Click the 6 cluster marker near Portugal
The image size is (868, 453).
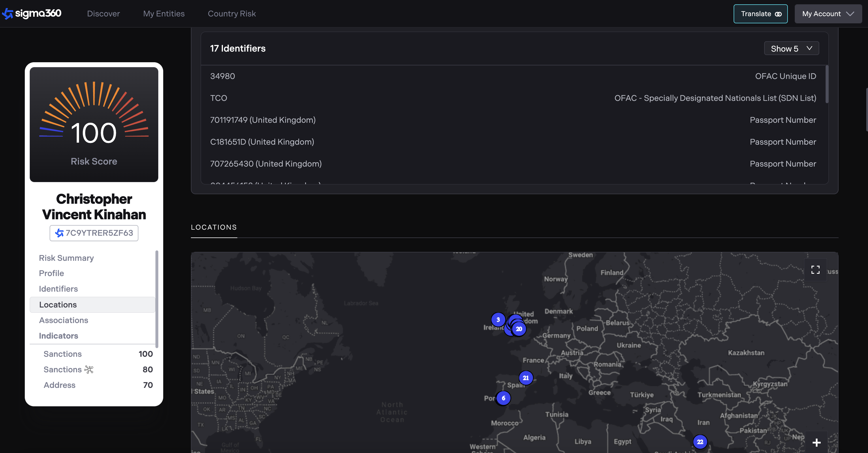tap(503, 398)
